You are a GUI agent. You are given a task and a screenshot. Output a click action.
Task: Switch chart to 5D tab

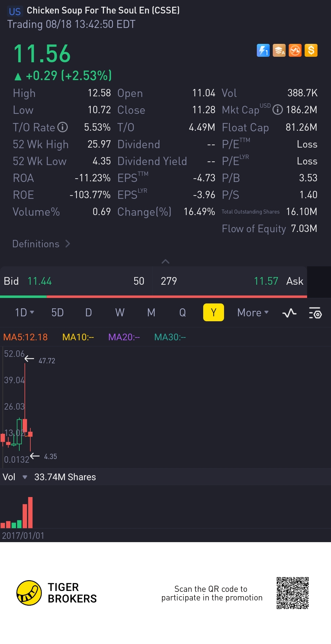(x=57, y=313)
